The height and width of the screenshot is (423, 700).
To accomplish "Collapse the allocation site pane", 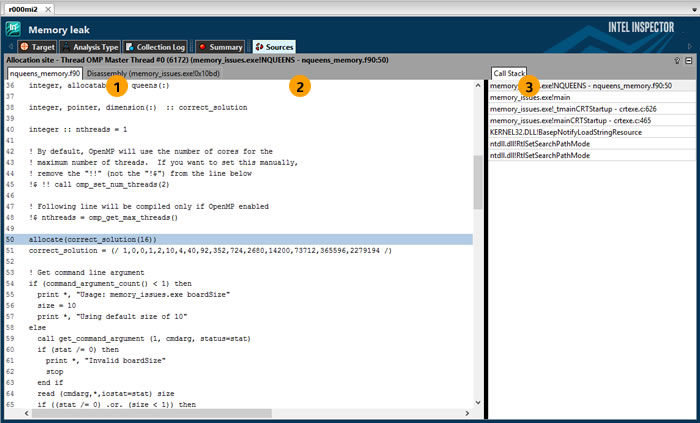I will 690,60.
